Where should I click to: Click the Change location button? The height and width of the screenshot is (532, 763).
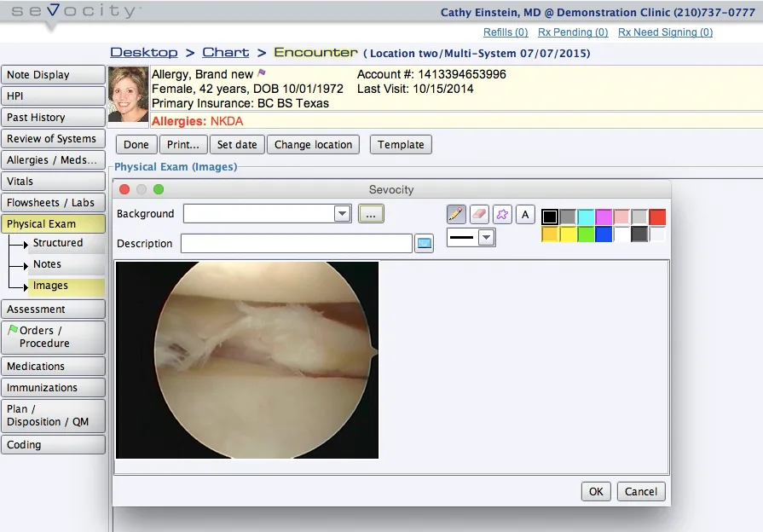click(313, 144)
